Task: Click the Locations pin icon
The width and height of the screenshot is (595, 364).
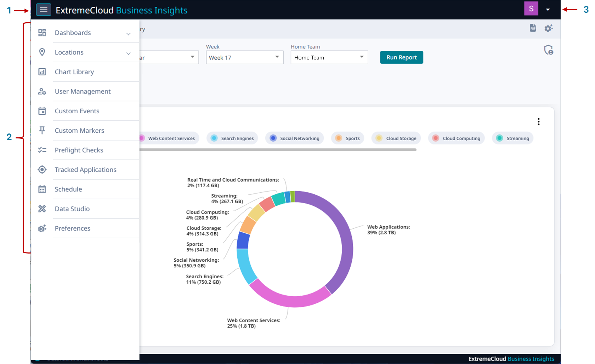Action: (42, 52)
